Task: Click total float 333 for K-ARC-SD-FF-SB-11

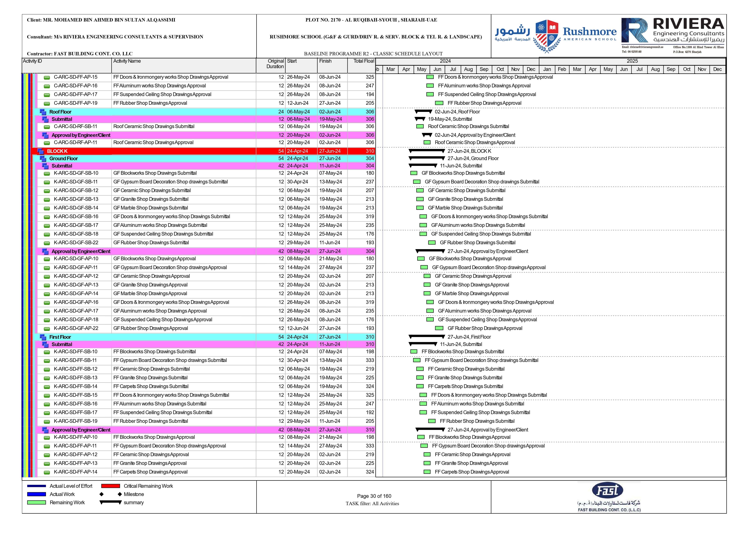Action: [370, 360]
